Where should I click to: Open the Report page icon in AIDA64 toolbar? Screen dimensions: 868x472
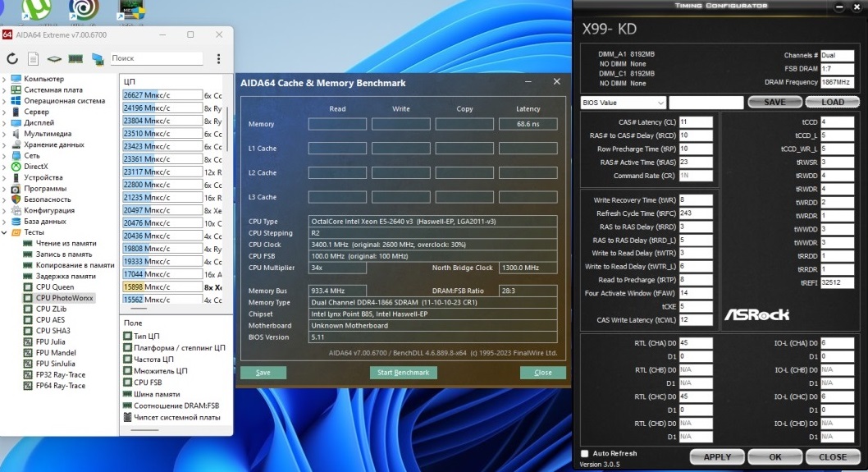(33, 58)
